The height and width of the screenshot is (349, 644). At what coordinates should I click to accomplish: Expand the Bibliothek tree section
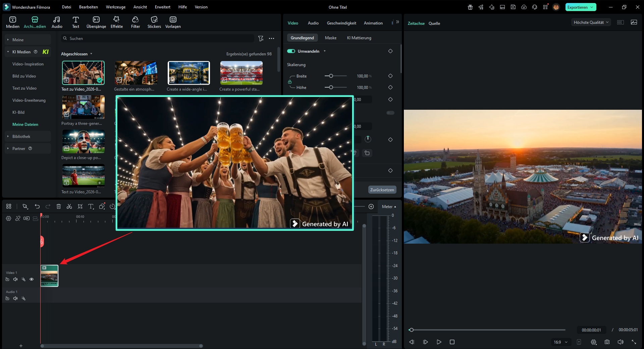(x=21, y=137)
